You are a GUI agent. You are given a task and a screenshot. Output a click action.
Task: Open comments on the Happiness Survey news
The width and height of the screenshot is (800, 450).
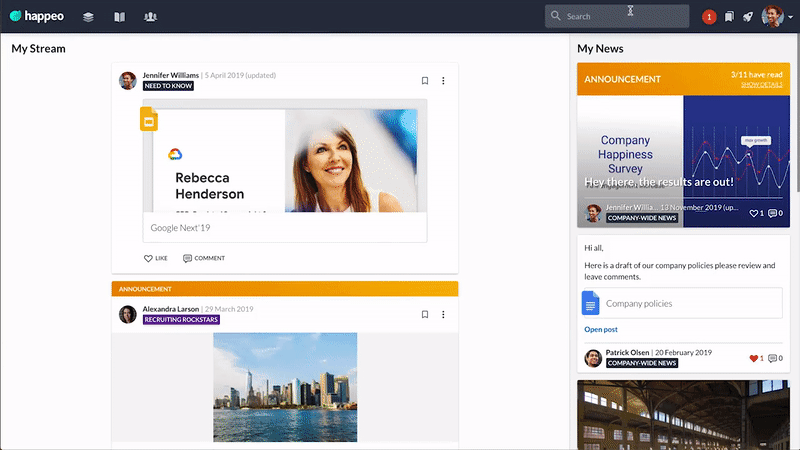776,213
